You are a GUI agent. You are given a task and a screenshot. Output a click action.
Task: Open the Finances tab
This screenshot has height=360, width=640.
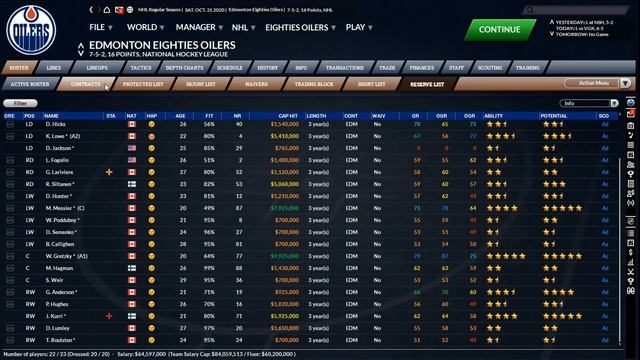point(422,68)
